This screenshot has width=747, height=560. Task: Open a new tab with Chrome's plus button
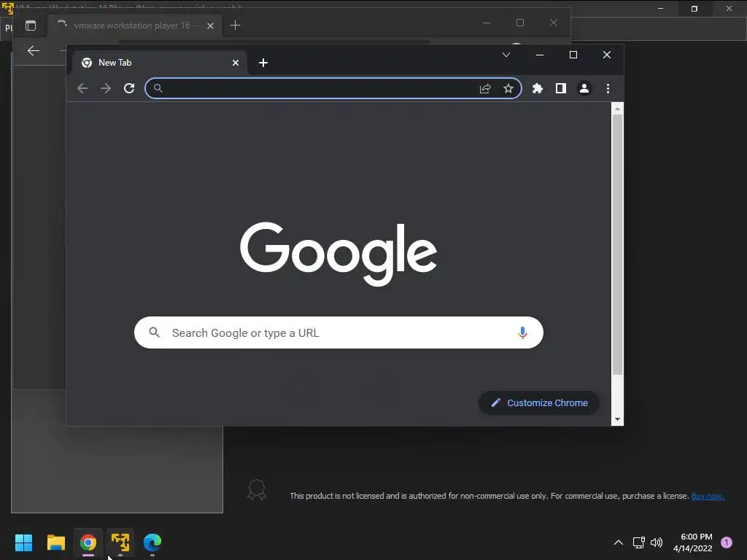click(263, 63)
